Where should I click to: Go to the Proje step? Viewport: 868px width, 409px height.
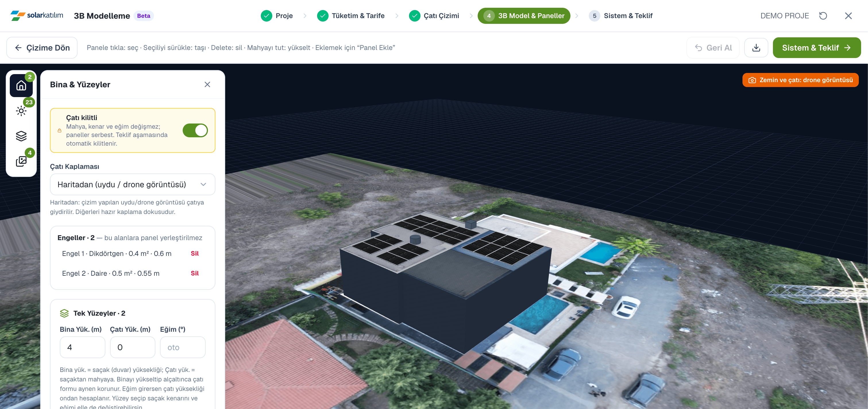[x=277, y=16]
